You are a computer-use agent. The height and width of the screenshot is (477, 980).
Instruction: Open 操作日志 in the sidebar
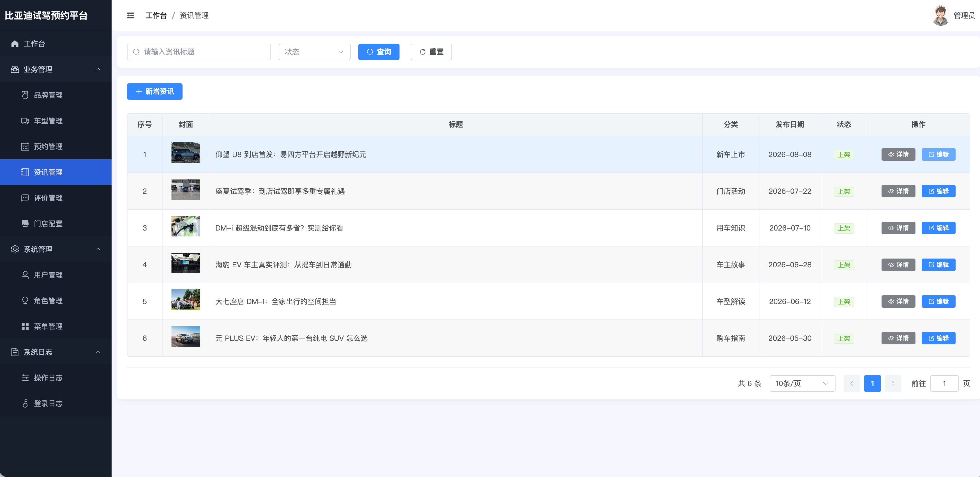[56, 378]
